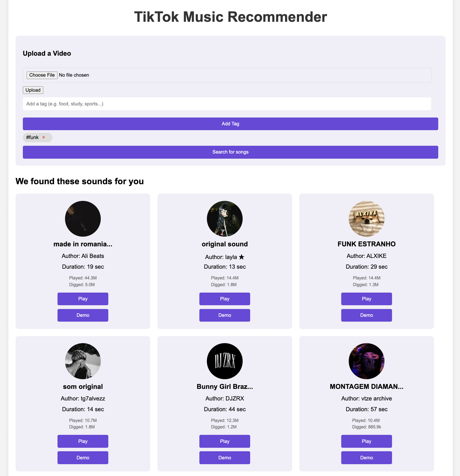Click Search for songs button
The image size is (460, 476).
click(x=231, y=152)
